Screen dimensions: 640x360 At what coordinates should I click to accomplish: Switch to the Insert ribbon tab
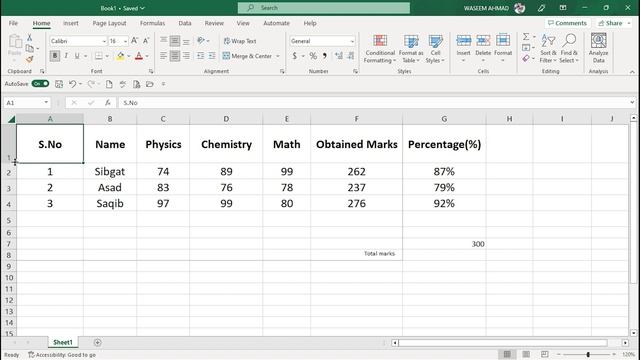pyautogui.click(x=71, y=23)
